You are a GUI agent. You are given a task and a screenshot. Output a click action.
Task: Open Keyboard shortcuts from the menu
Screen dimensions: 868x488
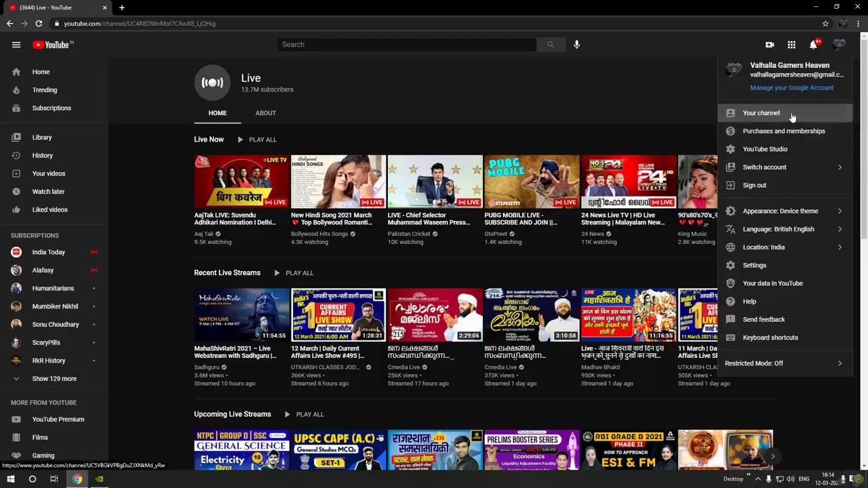785,338
